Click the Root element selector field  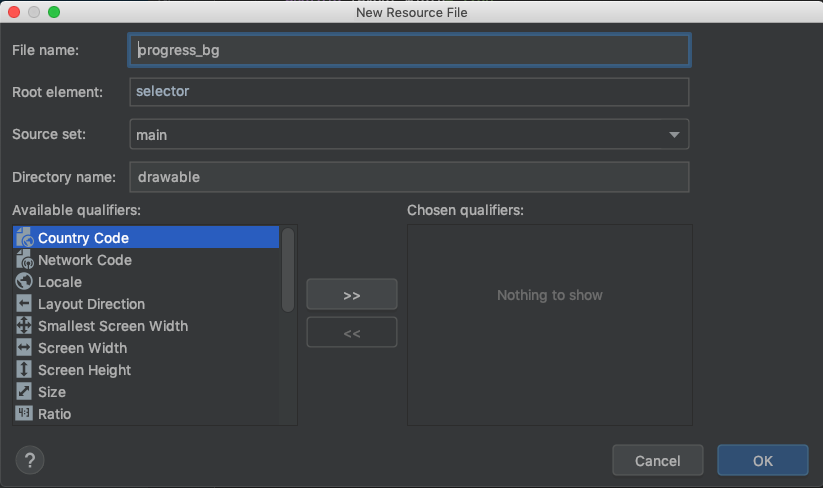pyautogui.click(x=409, y=92)
